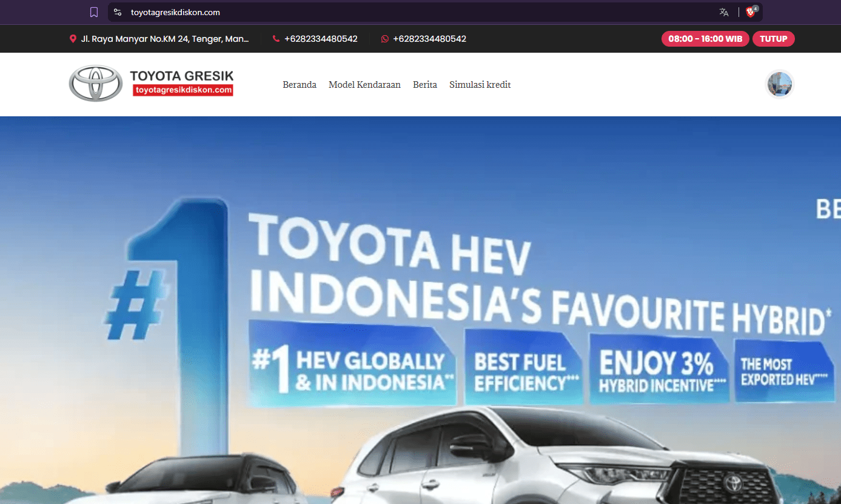Click the address Jl. Raya Manyar No.KM 24

pyautogui.click(x=164, y=38)
